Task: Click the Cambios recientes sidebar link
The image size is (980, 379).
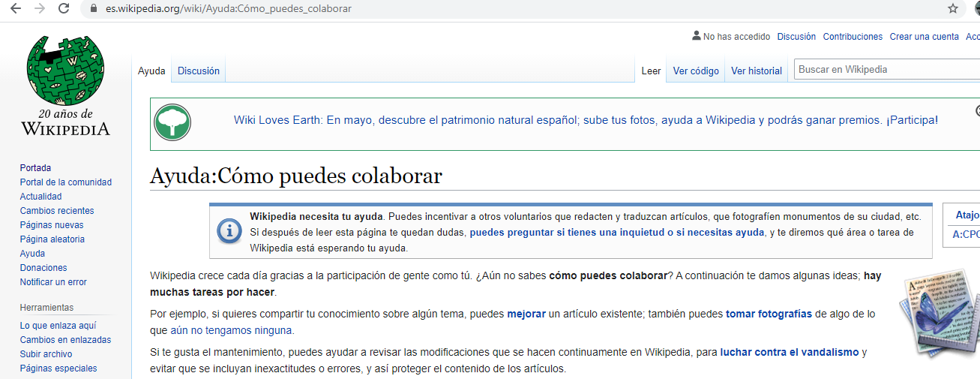Action: tap(57, 211)
